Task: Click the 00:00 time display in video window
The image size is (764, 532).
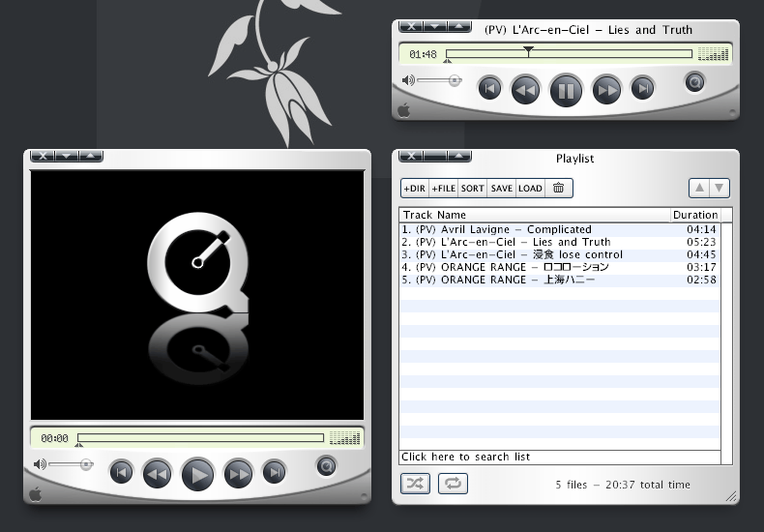Action: coord(54,438)
